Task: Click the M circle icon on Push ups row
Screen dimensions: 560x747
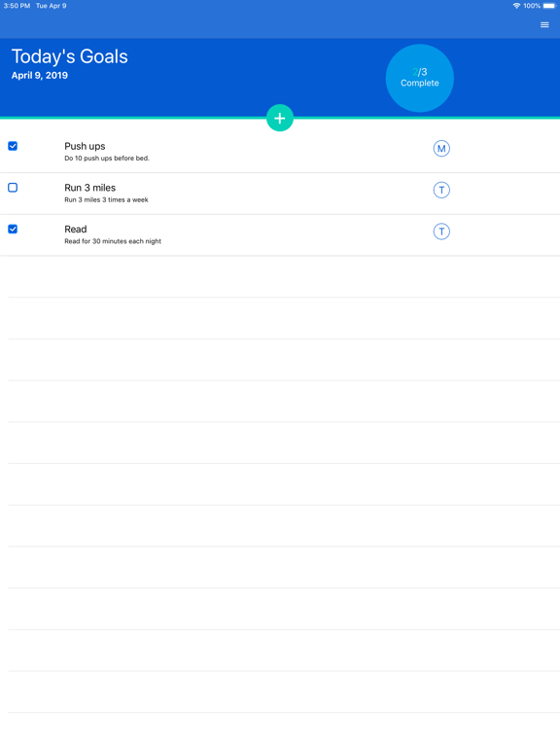Action: point(441,148)
